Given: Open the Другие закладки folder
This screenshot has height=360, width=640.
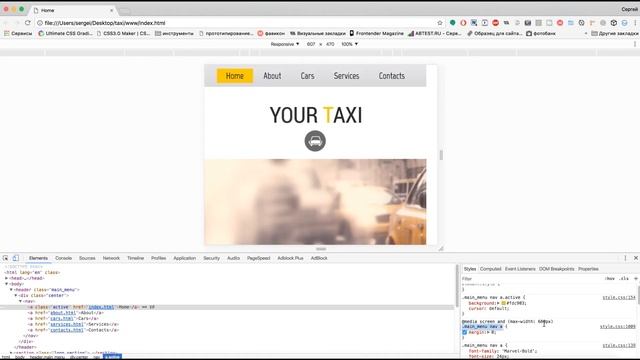Looking at the screenshot, I should click(x=615, y=33).
